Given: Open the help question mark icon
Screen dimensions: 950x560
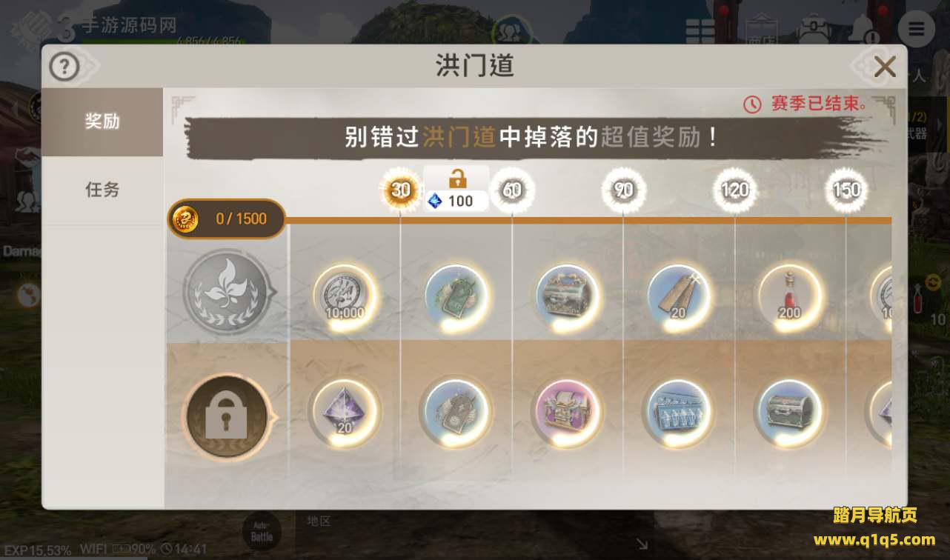Looking at the screenshot, I should [64, 67].
